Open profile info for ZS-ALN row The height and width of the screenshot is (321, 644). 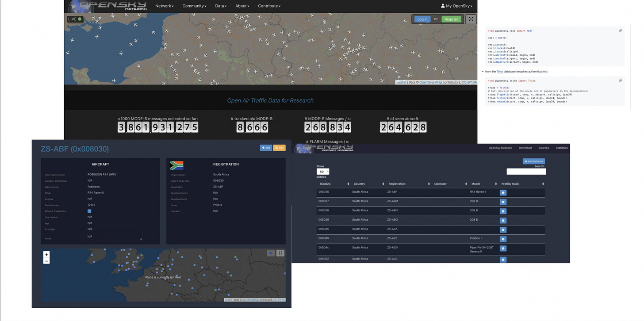(503, 260)
